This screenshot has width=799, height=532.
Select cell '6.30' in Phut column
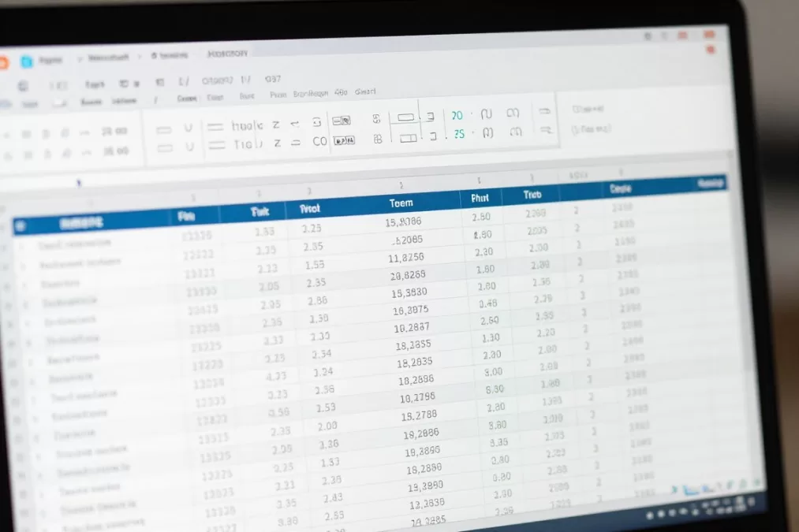pyautogui.click(x=495, y=389)
